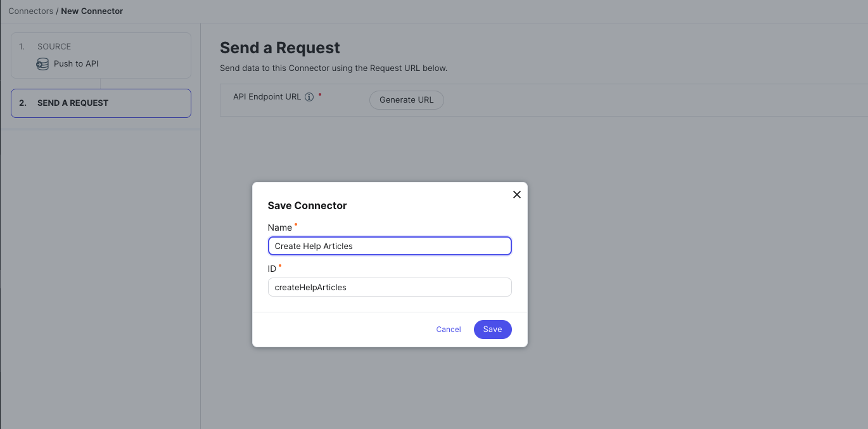This screenshot has height=429, width=868.
Task: Open the SOURCE step card
Action: coord(101,56)
